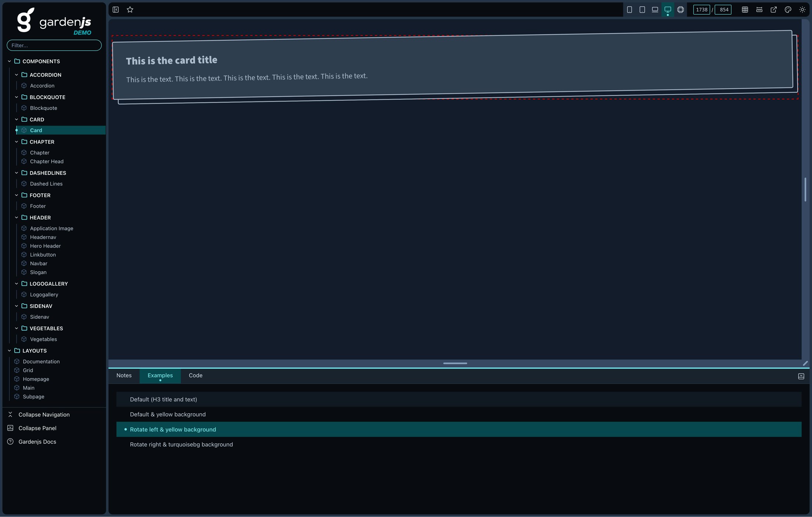Switch to mobile phone viewport
This screenshot has height=517, width=812.
coord(629,10)
